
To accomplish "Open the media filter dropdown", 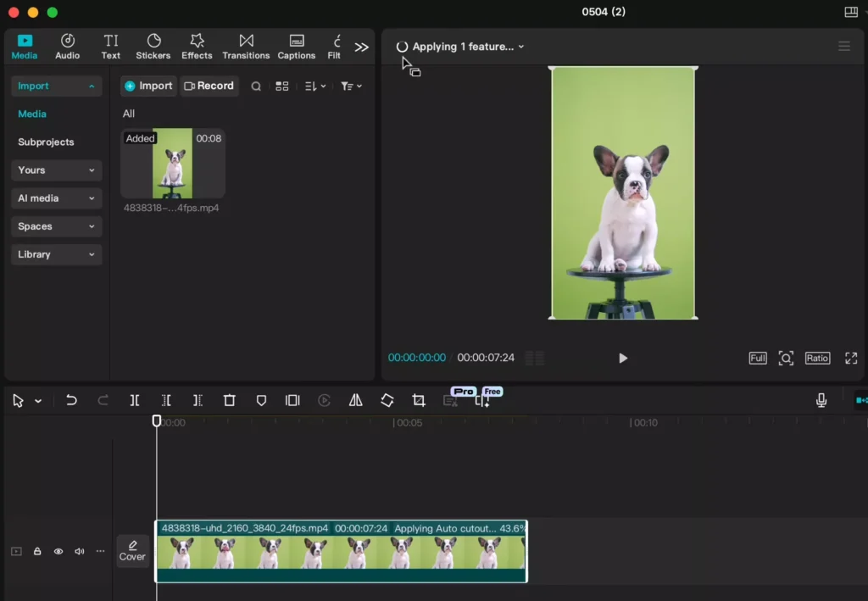I will [x=351, y=86].
